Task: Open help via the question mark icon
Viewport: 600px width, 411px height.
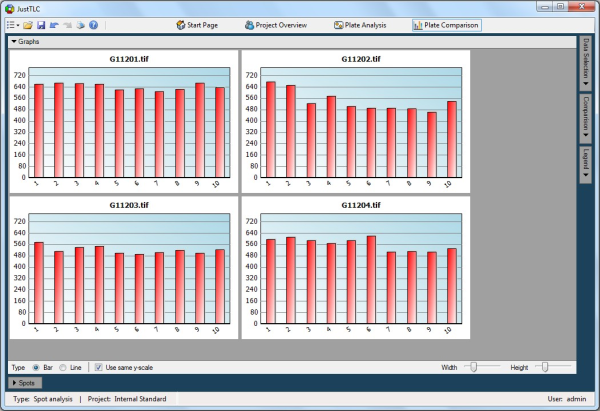Action: [x=93, y=25]
